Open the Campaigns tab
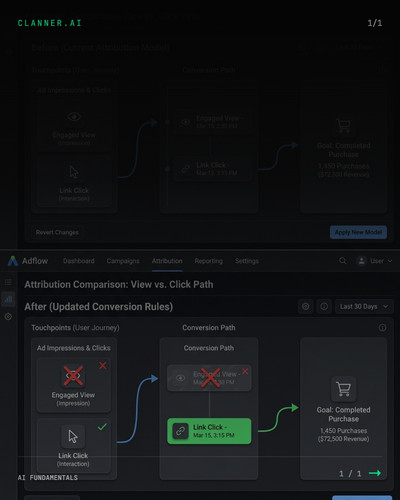The width and height of the screenshot is (400, 500). click(x=123, y=261)
